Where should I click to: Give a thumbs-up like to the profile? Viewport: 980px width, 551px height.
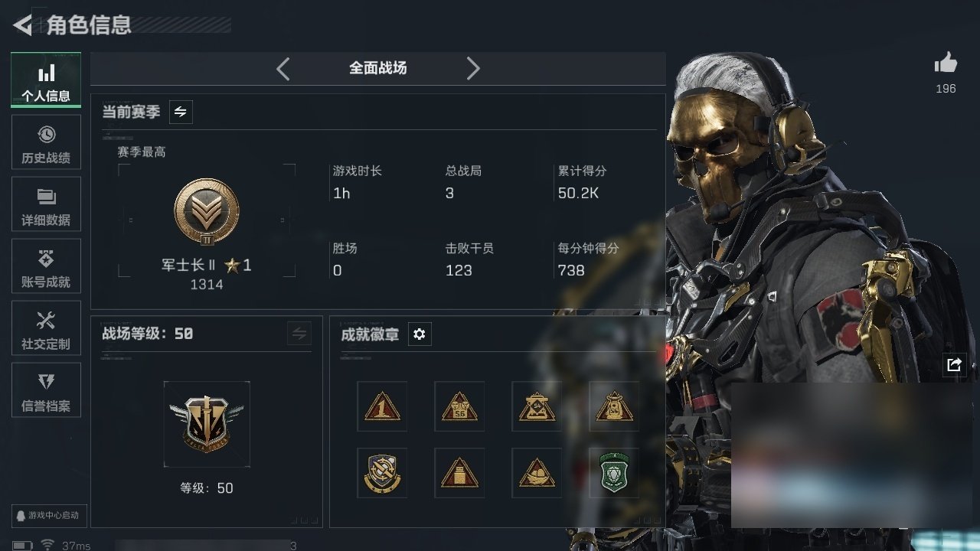coord(946,63)
